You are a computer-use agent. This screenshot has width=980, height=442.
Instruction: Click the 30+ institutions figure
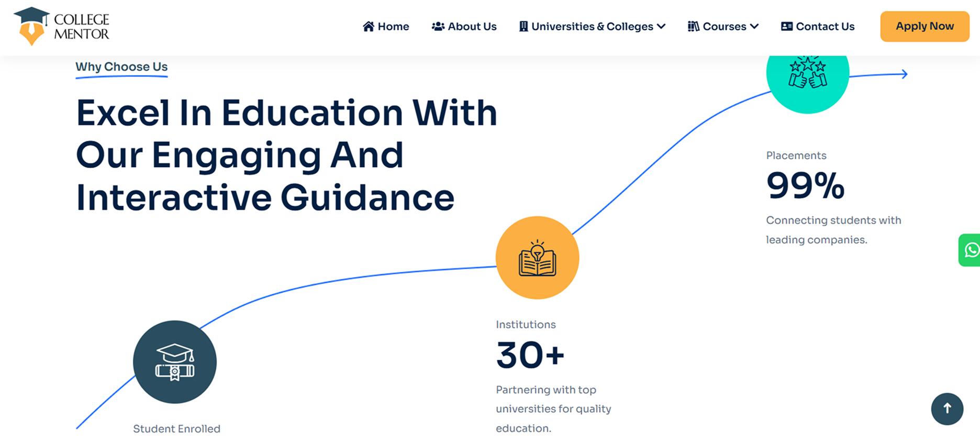[530, 355]
